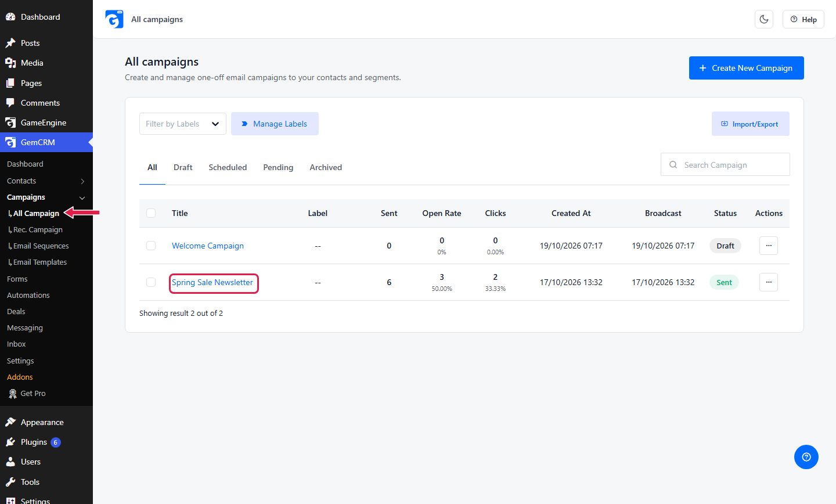
Task: Open Media icon in sidebar
Action: point(10,63)
